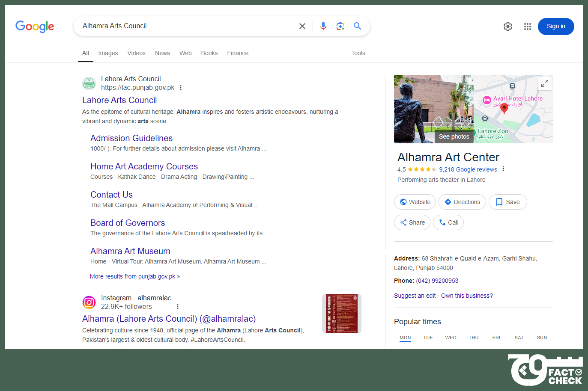588x391 pixels.
Task: Expand the map with the arrows icon
Action: (x=545, y=83)
